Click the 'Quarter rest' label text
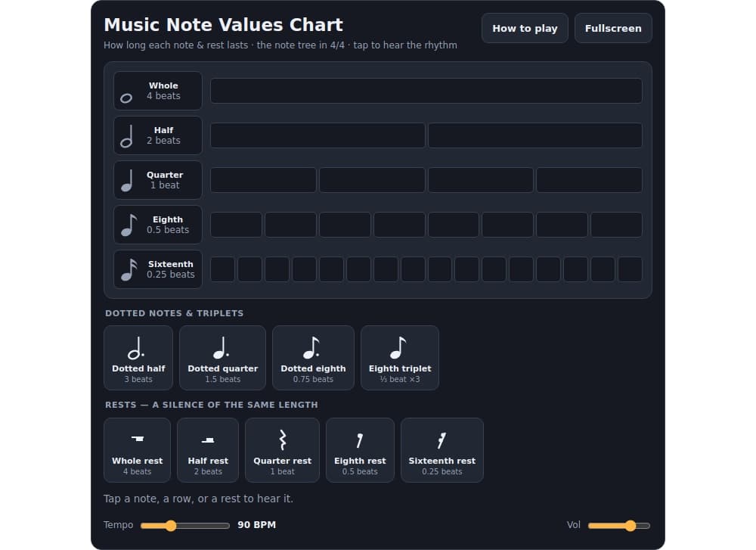Image resolution: width=756 pixels, height=550 pixels. [283, 461]
